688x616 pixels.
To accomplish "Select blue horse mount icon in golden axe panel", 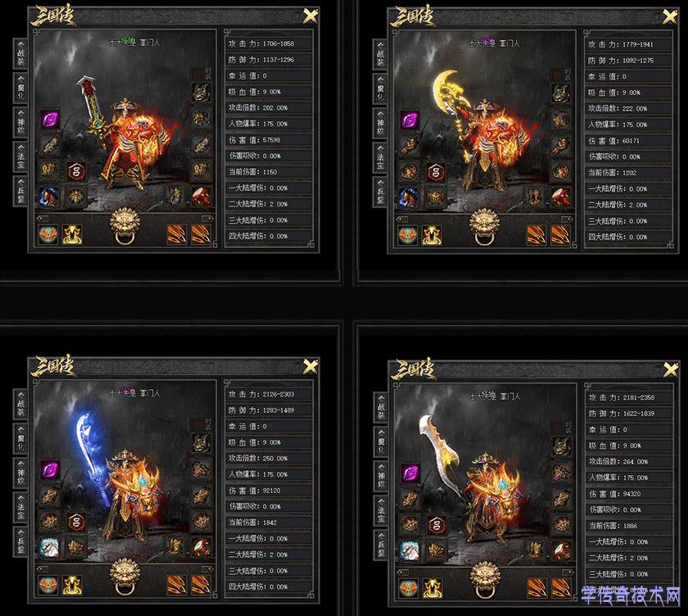I will click(409, 197).
